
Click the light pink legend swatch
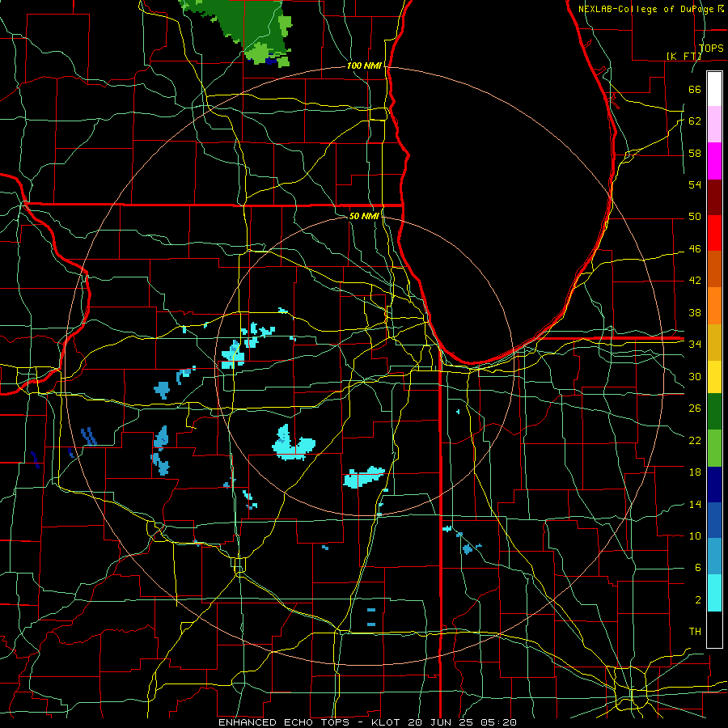point(714,125)
